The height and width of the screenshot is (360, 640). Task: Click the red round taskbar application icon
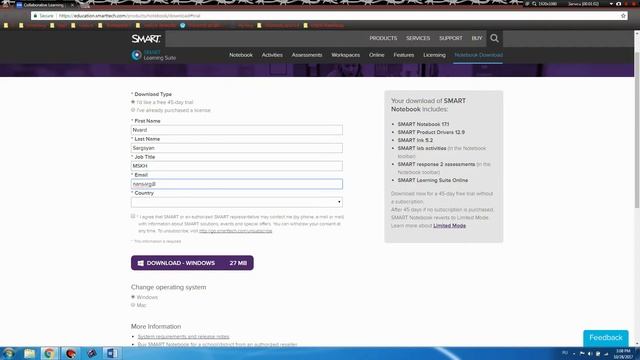(x=71, y=353)
